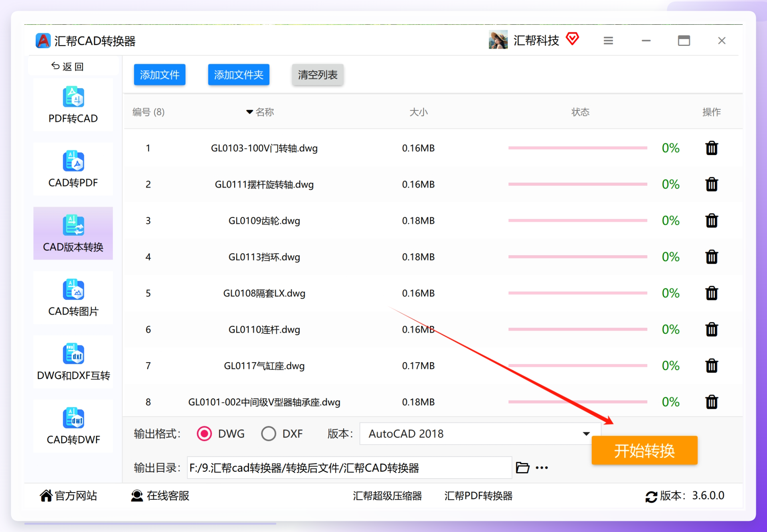Remove GL0111摆杆旋转轴.dwg with its trash icon
Screen dimensions: 767x532
coord(712,184)
